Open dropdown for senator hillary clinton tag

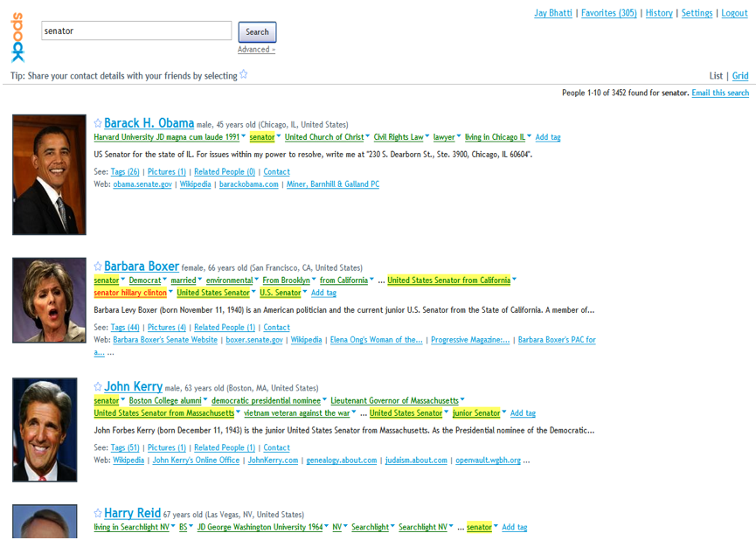click(170, 292)
